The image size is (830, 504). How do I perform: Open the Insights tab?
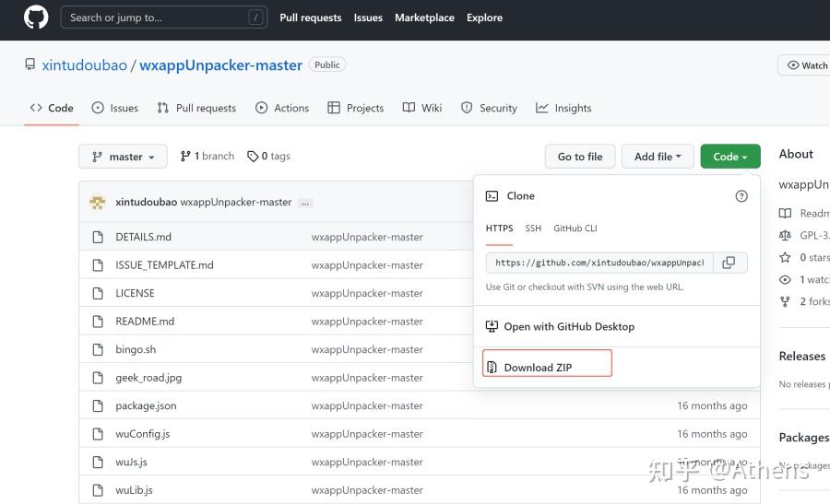[563, 108]
